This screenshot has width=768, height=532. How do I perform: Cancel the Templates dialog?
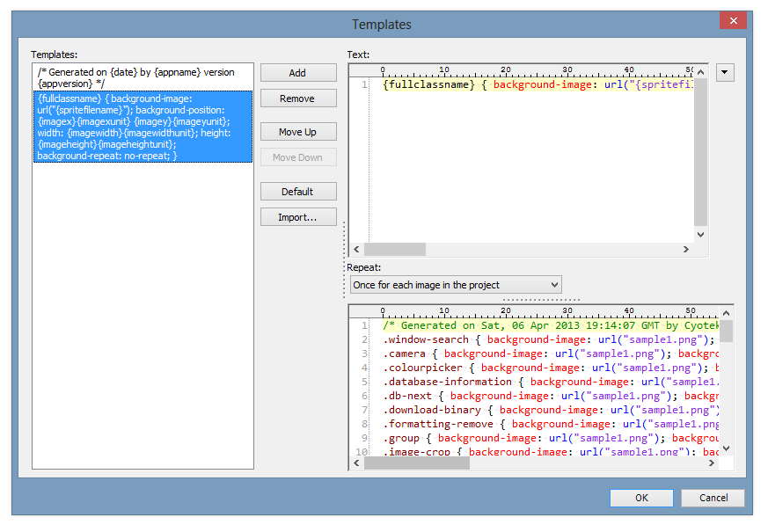click(x=713, y=498)
